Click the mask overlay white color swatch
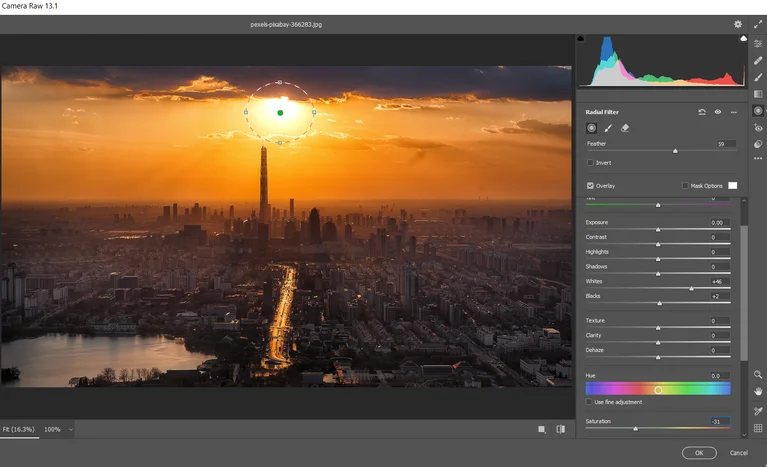 [x=732, y=186]
